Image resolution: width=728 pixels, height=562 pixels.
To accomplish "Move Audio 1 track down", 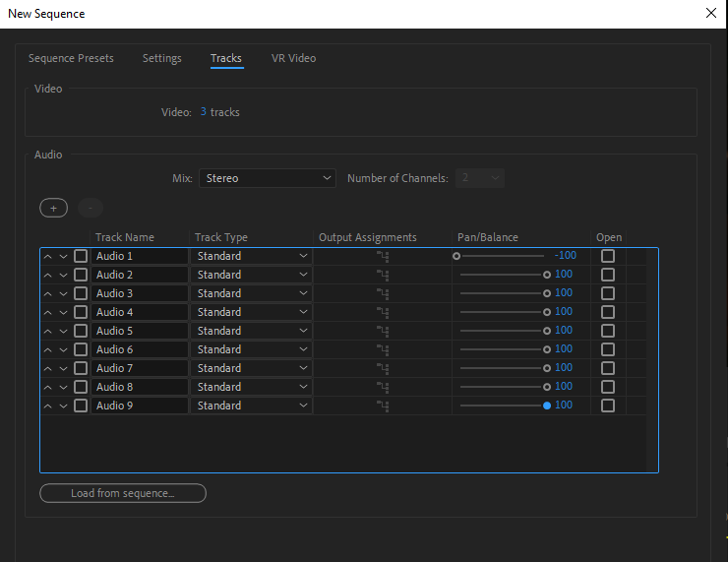I will [64, 256].
